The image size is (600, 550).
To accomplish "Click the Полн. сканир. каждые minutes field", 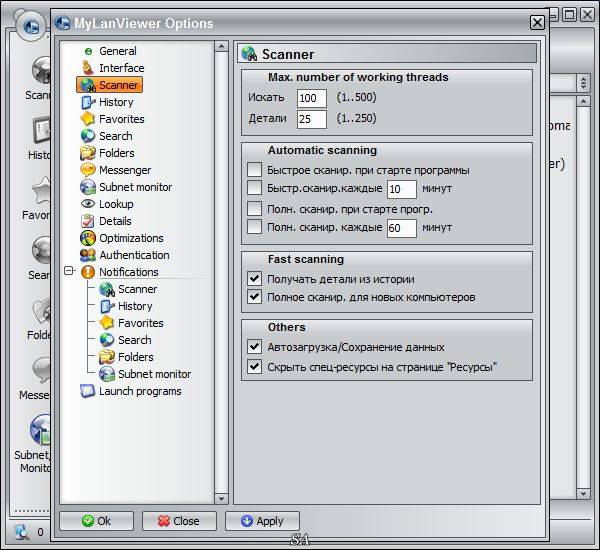I will click(401, 228).
